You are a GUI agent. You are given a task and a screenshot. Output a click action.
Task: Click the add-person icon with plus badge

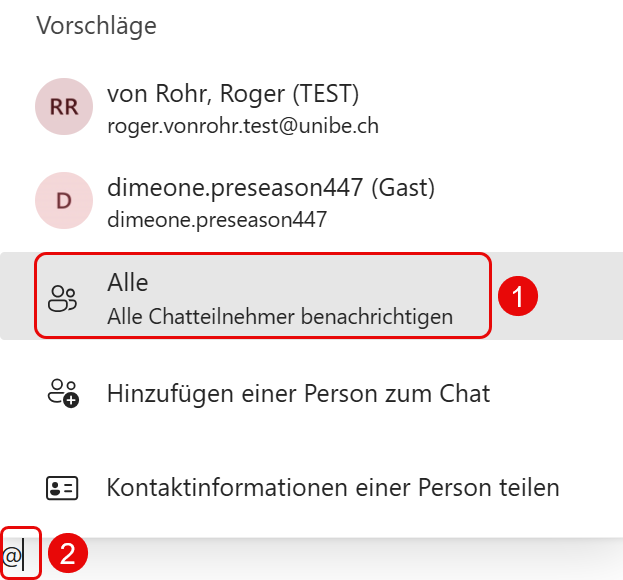click(63, 393)
